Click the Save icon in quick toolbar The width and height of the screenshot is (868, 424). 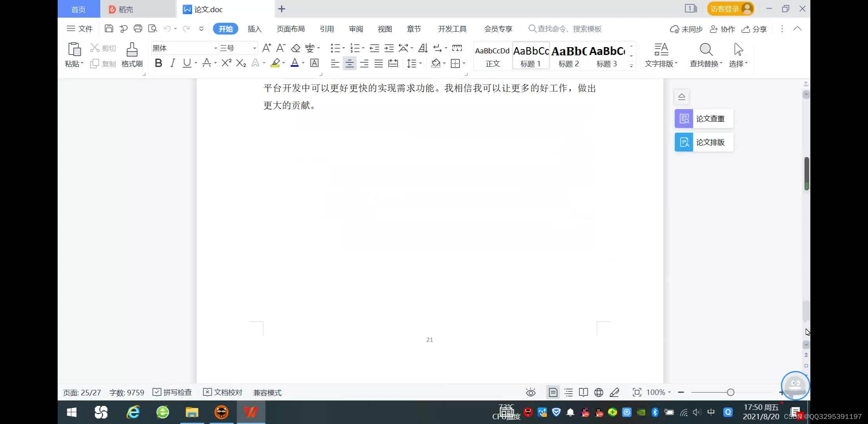tap(109, 29)
